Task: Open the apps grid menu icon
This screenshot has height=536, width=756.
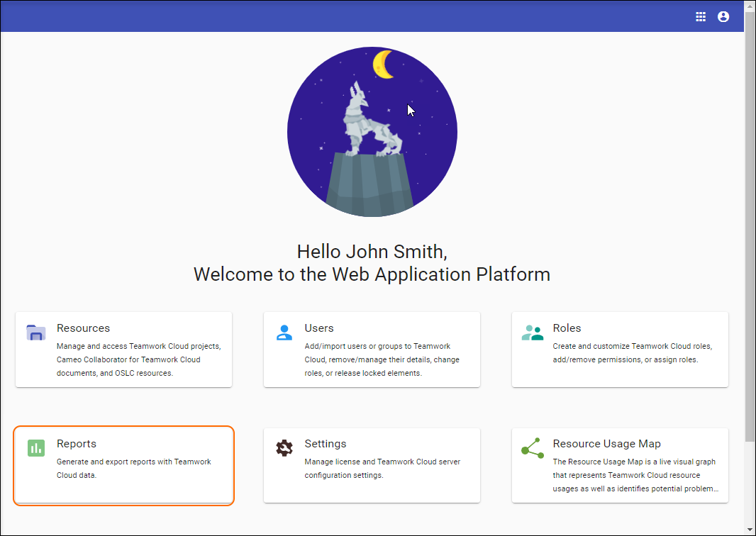Action: click(701, 17)
